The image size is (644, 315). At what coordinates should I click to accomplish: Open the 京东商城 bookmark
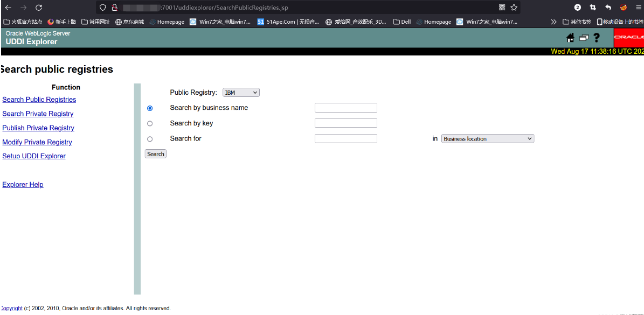point(130,22)
